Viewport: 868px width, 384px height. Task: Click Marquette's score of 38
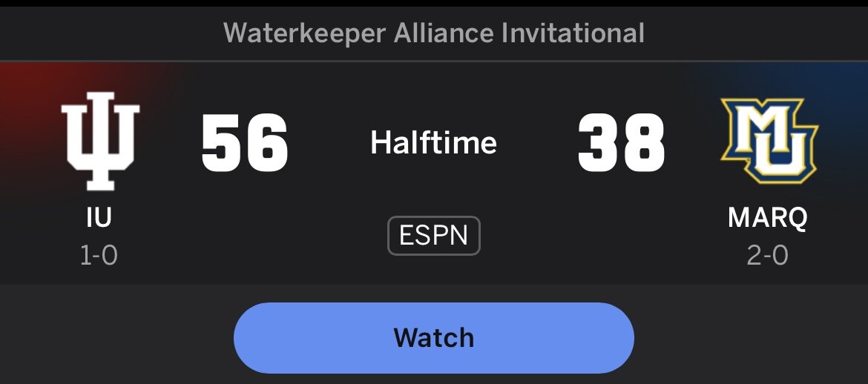click(x=622, y=142)
